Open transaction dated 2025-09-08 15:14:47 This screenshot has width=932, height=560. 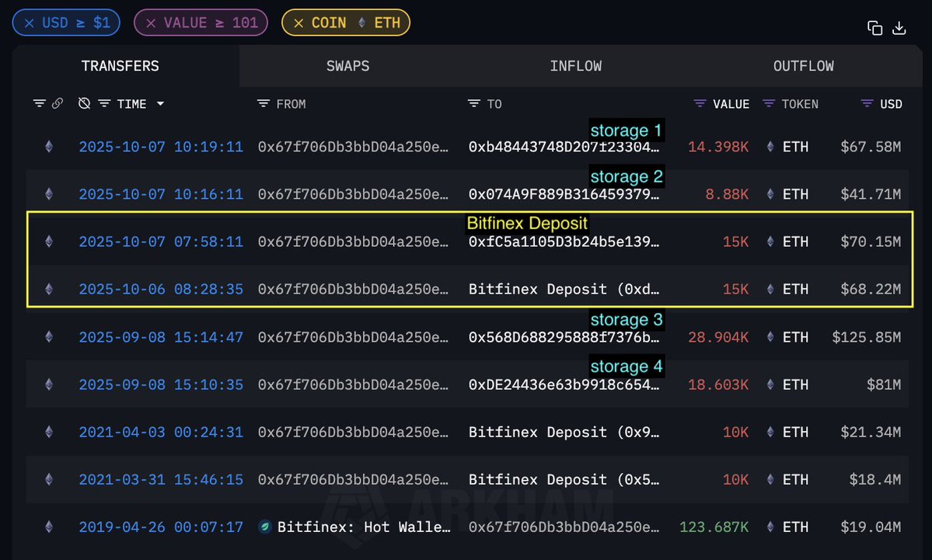(x=161, y=337)
